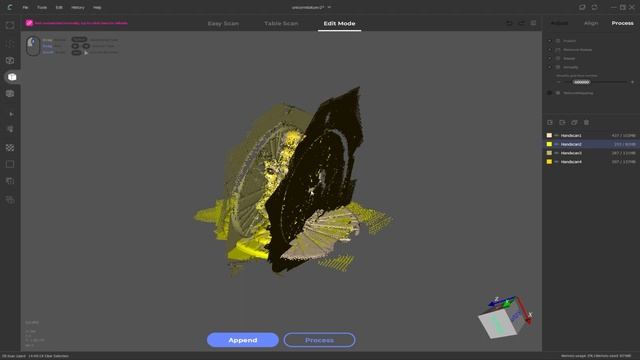Click the undo arrow above the viewport
This screenshot has width=640, height=360.
tap(509, 23)
